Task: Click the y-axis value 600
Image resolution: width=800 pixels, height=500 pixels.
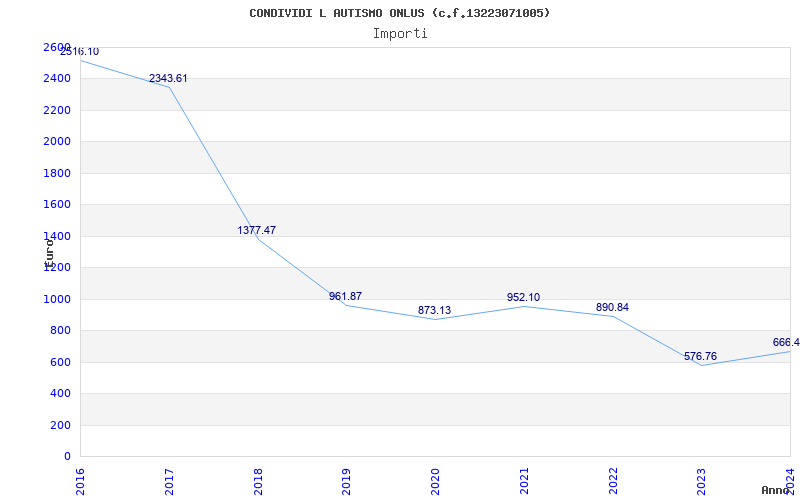Action: click(x=61, y=362)
